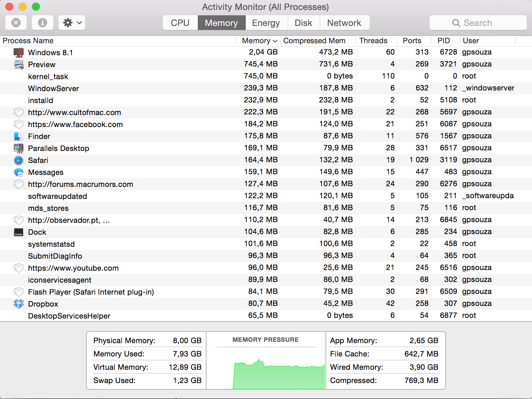Click the Windows 8.1 process name
The height and width of the screenshot is (399, 532).
[51, 53]
